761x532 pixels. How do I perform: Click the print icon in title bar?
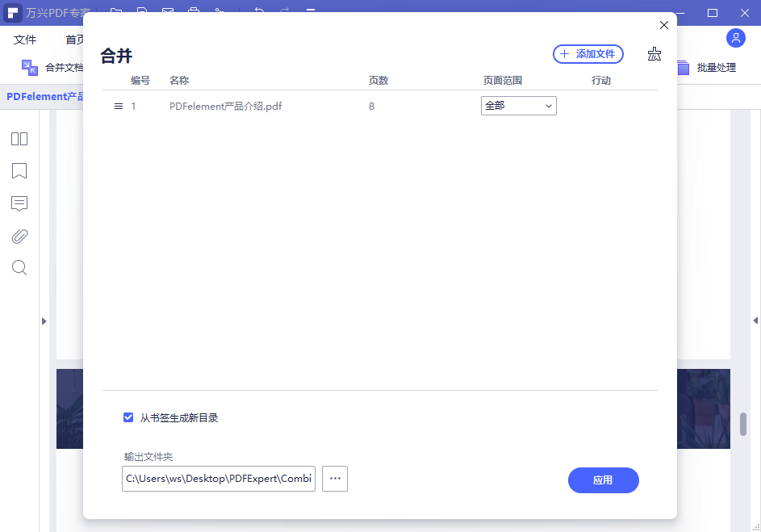tap(193, 12)
